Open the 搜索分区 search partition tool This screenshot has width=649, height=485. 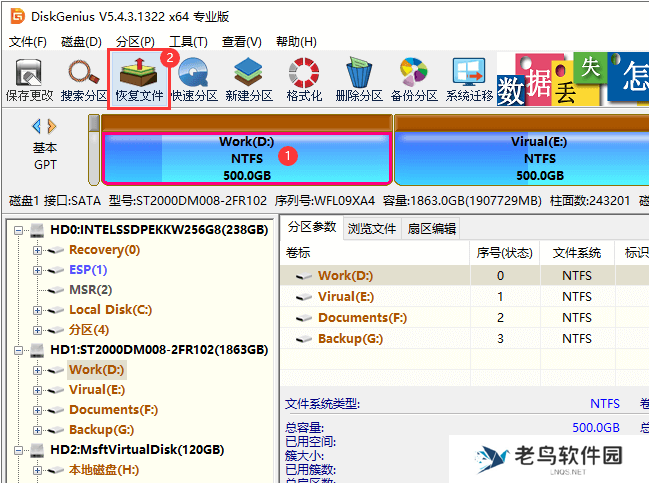click(84, 80)
